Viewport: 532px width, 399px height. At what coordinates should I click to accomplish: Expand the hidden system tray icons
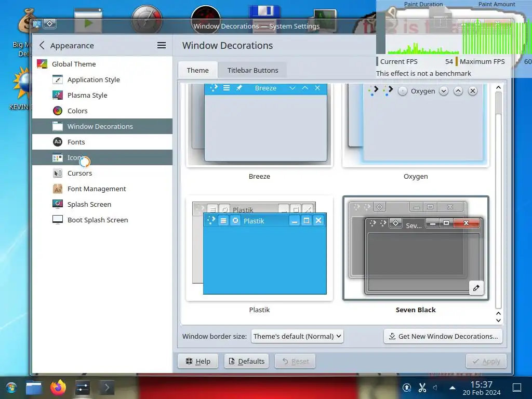pyautogui.click(x=453, y=388)
